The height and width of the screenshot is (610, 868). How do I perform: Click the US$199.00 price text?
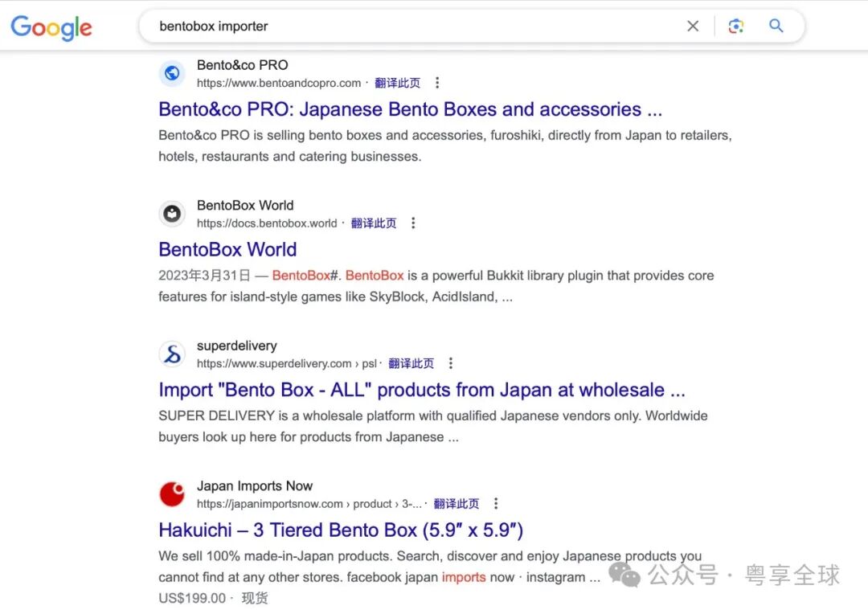(192, 598)
